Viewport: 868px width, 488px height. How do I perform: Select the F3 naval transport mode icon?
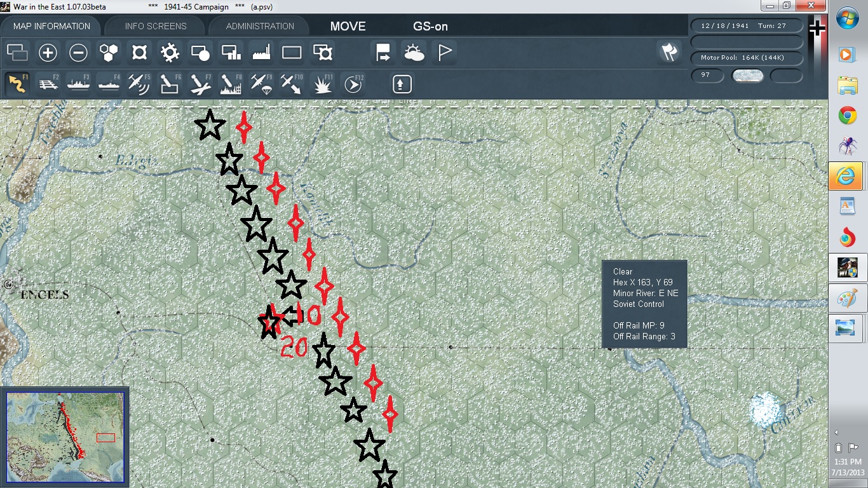78,84
